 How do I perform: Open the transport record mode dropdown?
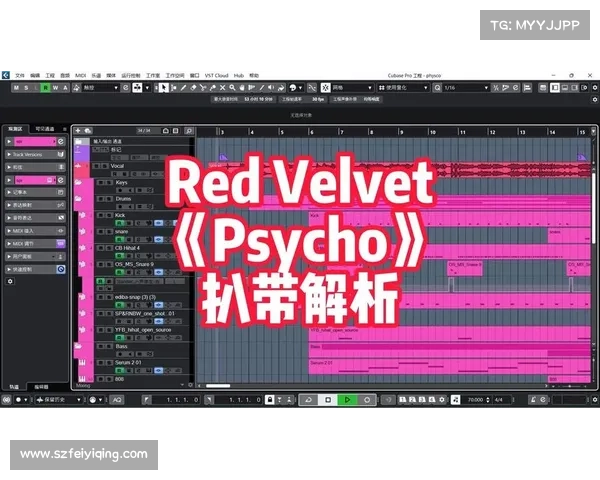coord(22,400)
